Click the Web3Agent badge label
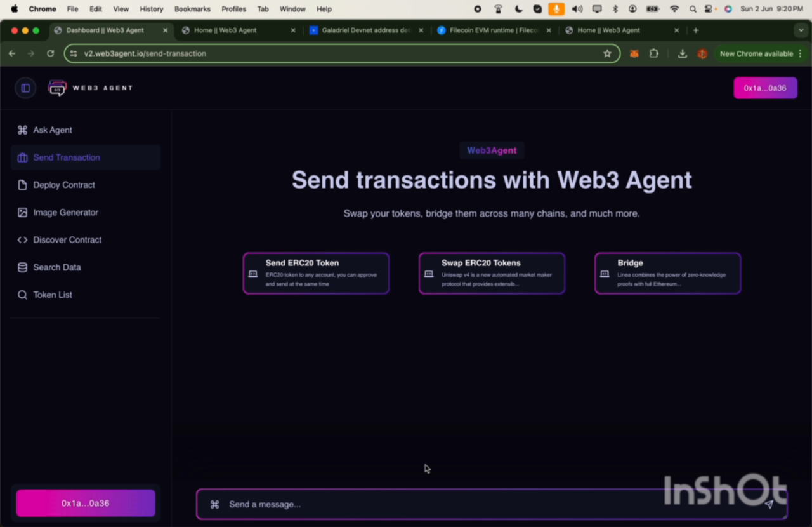This screenshot has height=527, width=812. (492, 150)
